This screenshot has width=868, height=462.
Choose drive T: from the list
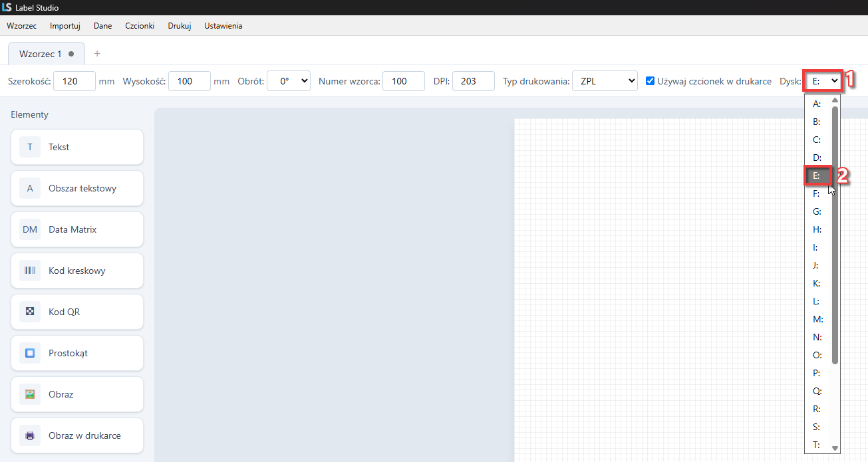pyautogui.click(x=817, y=445)
